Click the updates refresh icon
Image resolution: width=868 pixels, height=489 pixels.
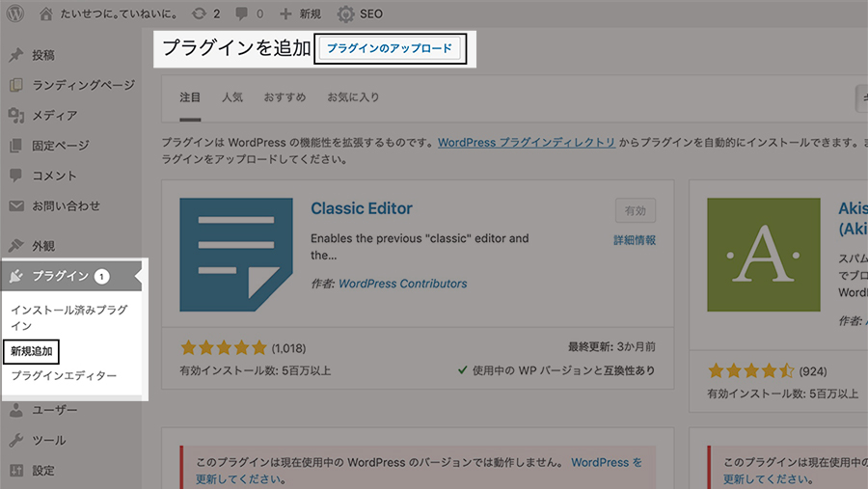pos(199,14)
